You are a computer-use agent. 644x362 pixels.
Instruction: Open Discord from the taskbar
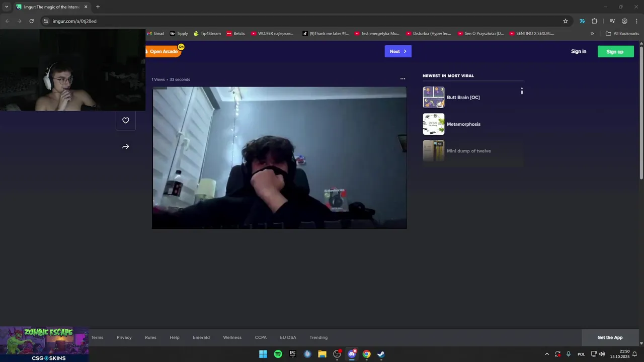point(352,354)
